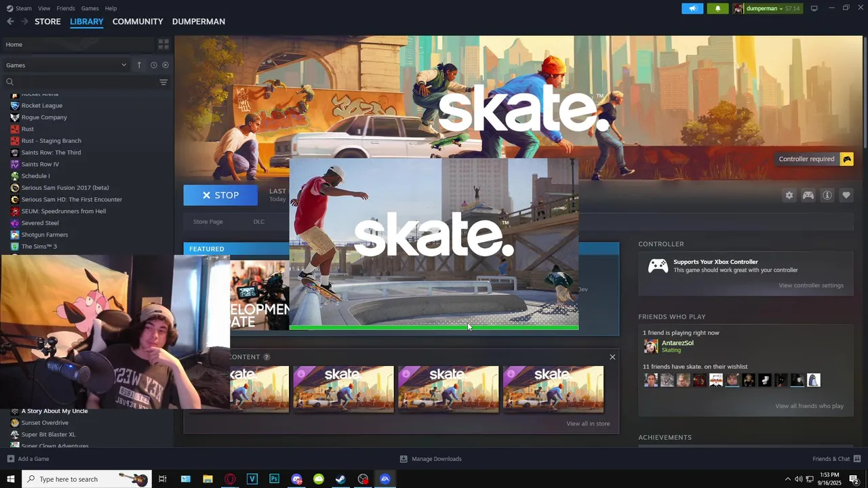This screenshot has width=868, height=488.
Task: Toggle Big Picture mode monitor icon
Action: (x=814, y=8)
